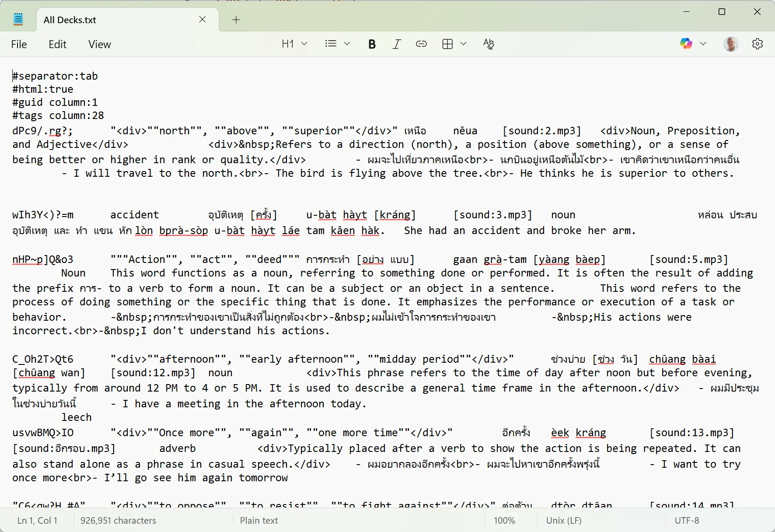Insert a table from the toolbar
This screenshot has width=775, height=532.
coord(447,44)
